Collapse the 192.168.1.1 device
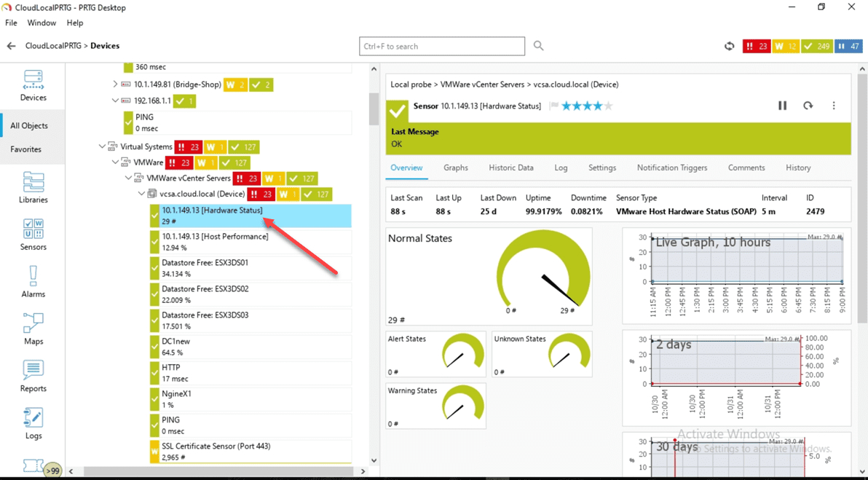The height and width of the screenshot is (480, 868). click(115, 101)
